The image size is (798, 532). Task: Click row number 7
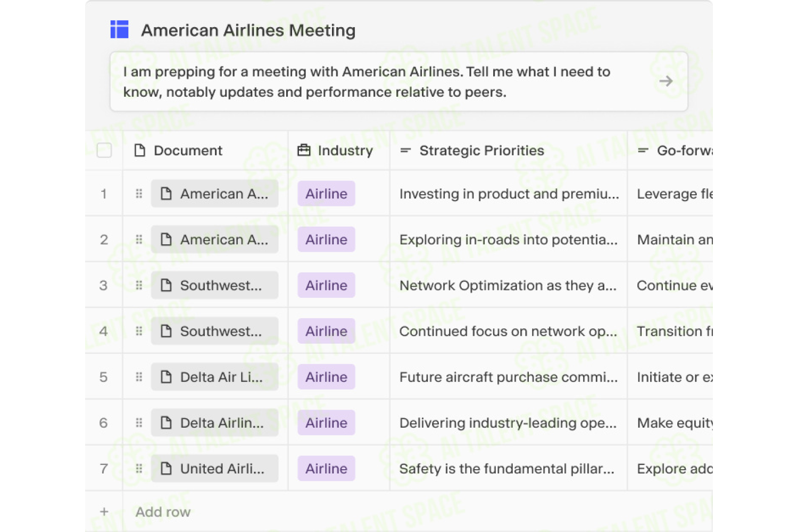[x=104, y=468]
